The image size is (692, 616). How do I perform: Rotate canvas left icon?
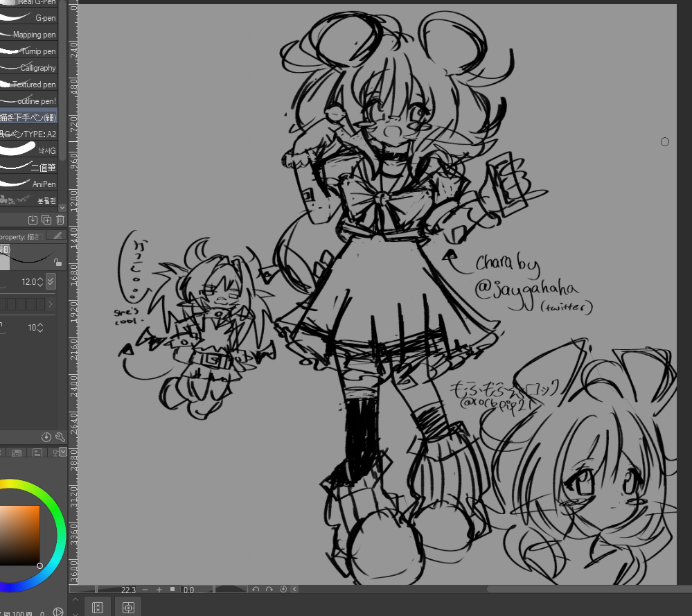click(x=256, y=590)
